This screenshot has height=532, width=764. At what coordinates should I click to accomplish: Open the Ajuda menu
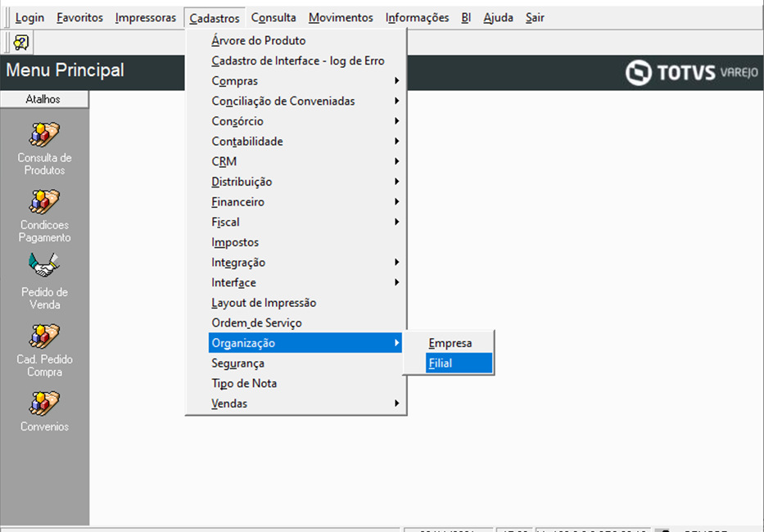498,18
